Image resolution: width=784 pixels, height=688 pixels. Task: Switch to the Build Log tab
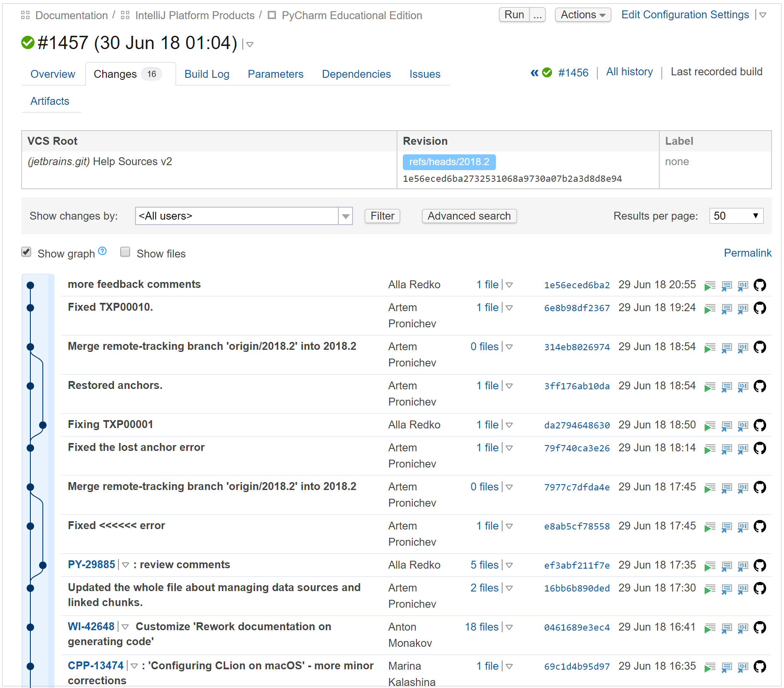pos(207,74)
